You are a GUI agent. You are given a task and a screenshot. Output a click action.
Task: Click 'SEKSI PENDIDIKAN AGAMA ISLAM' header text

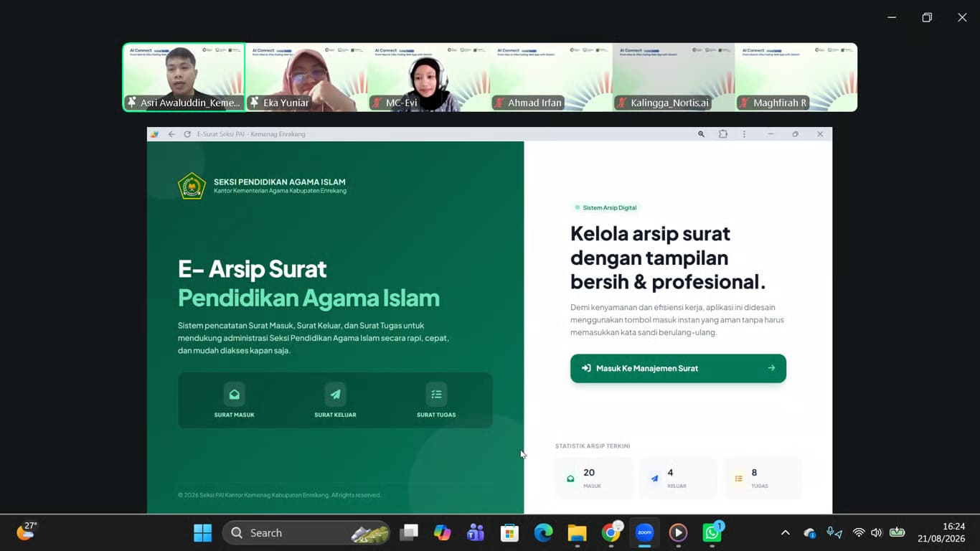(280, 182)
